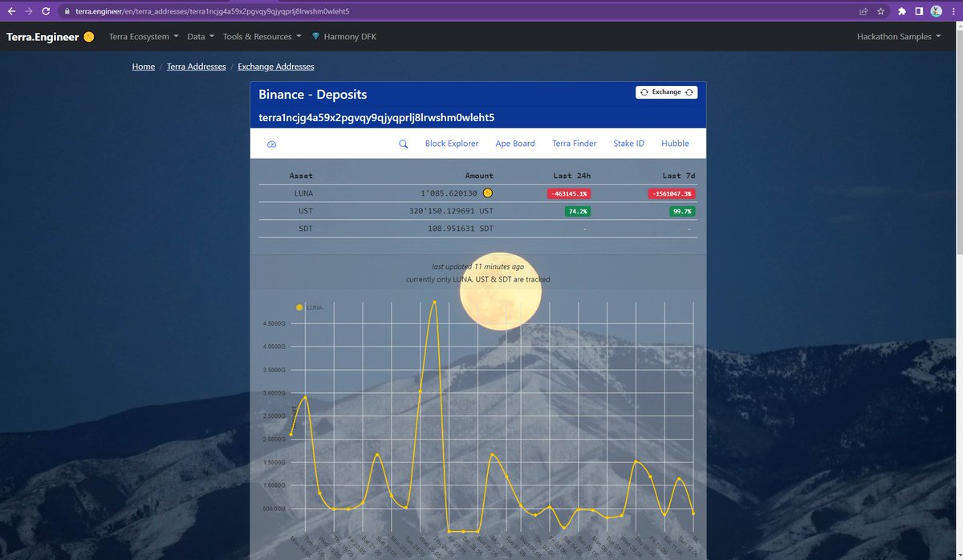The image size is (963, 560).
Task: Click the 108.951631 SDT amount
Action: (x=461, y=229)
